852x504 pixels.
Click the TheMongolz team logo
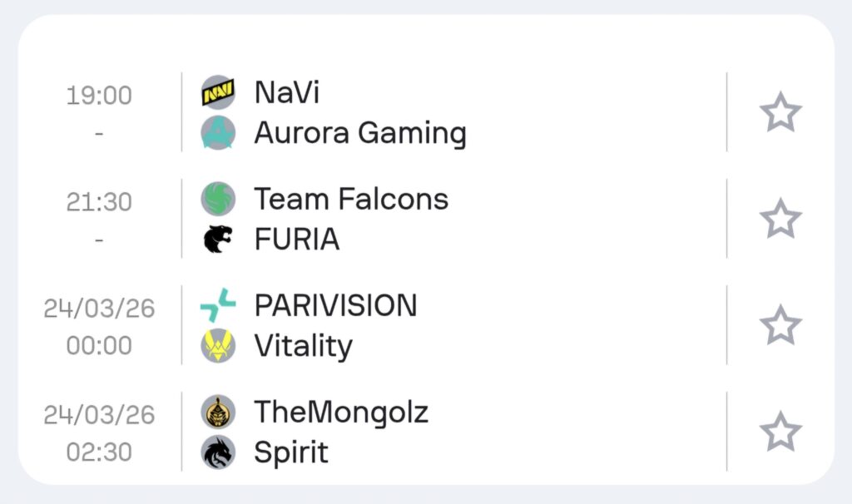click(218, 412)
